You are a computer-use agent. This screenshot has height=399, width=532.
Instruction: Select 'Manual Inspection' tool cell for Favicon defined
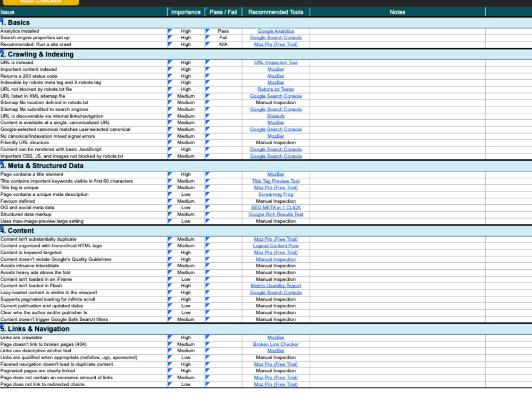tap(276, 201)
